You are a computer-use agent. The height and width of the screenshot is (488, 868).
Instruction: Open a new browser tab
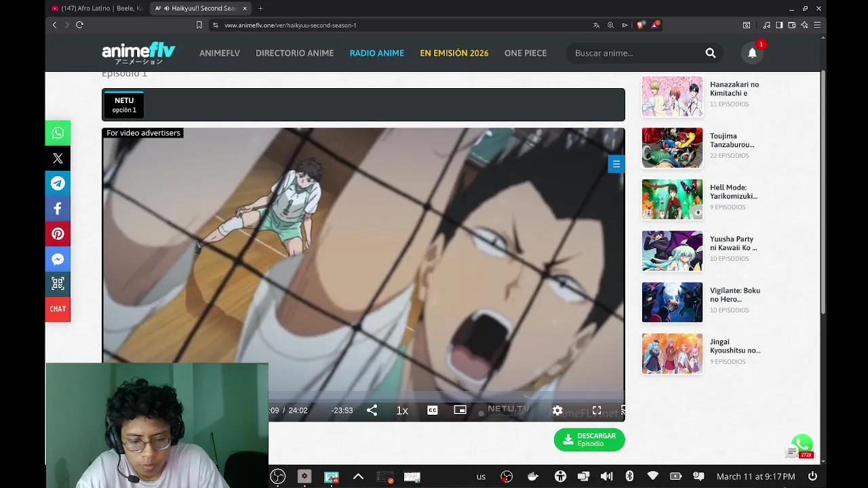coord(260,8)
